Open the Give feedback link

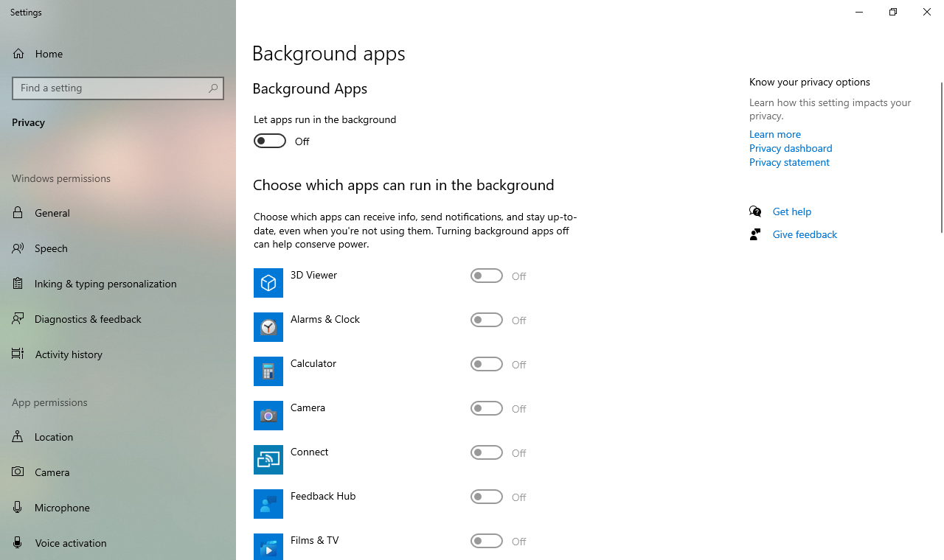[805, 234]
